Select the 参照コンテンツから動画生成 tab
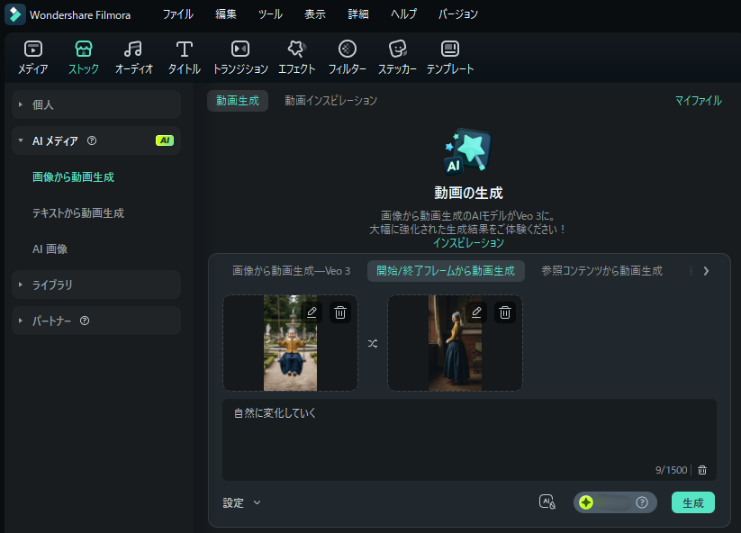Image resolution: width=741 pixels, height=533 pixels. click(x=601, y=271)
